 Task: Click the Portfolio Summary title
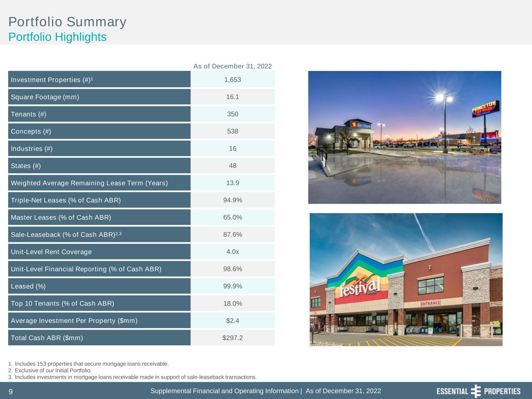click(67, 22)
